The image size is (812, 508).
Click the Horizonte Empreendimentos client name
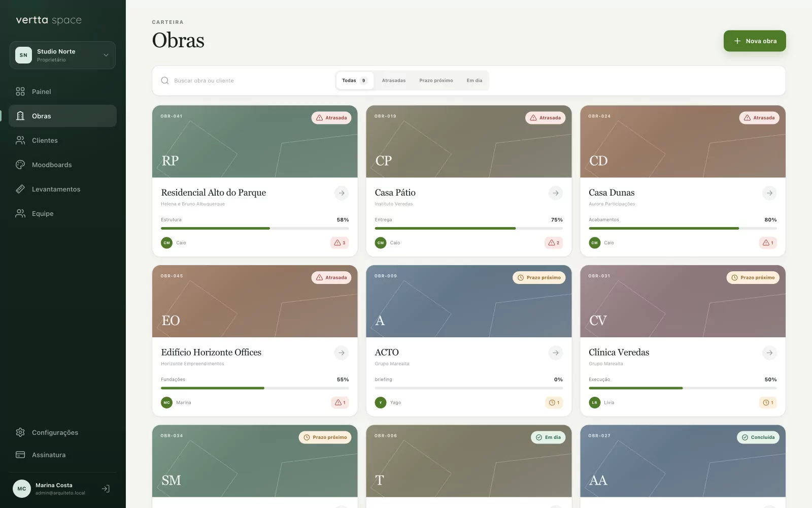[x=192, y=364]
